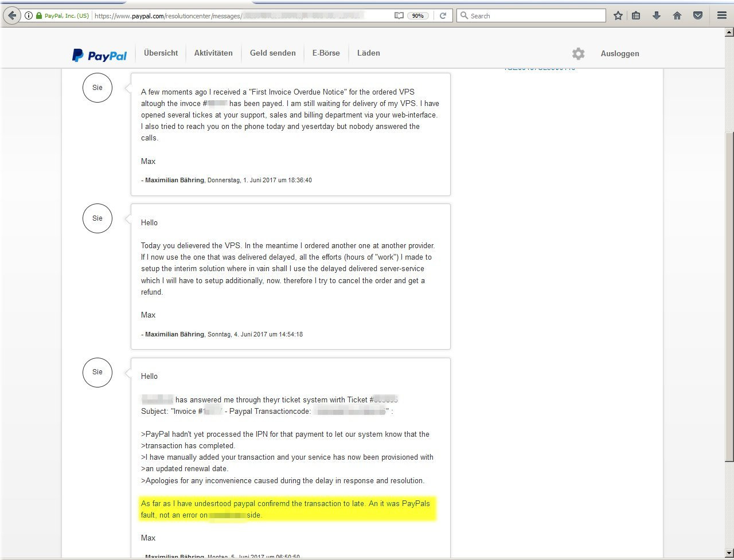The image size is (734, 560).
Task: Select Geld senden in the navigation
Action: click(272, 53)
